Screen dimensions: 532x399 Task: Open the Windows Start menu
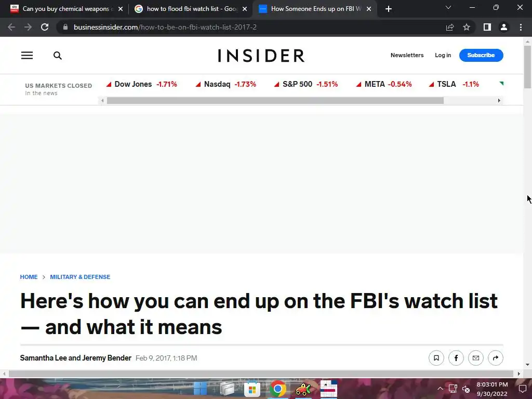[200, 389]
